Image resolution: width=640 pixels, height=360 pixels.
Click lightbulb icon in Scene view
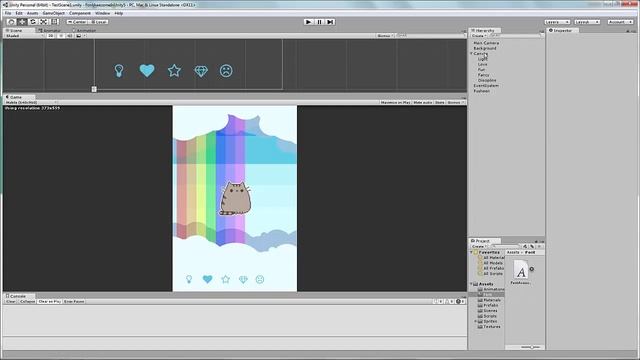coord(119,71)
